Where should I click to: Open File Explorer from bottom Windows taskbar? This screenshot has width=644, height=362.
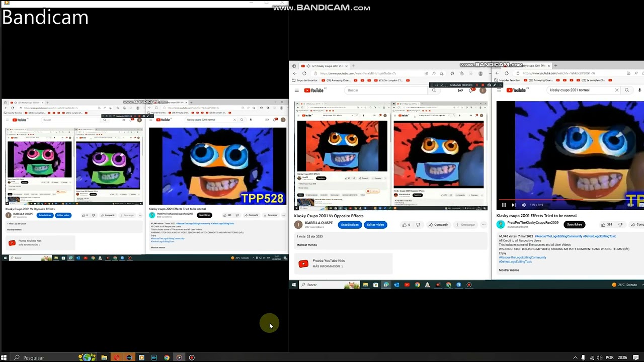point(104,357)
